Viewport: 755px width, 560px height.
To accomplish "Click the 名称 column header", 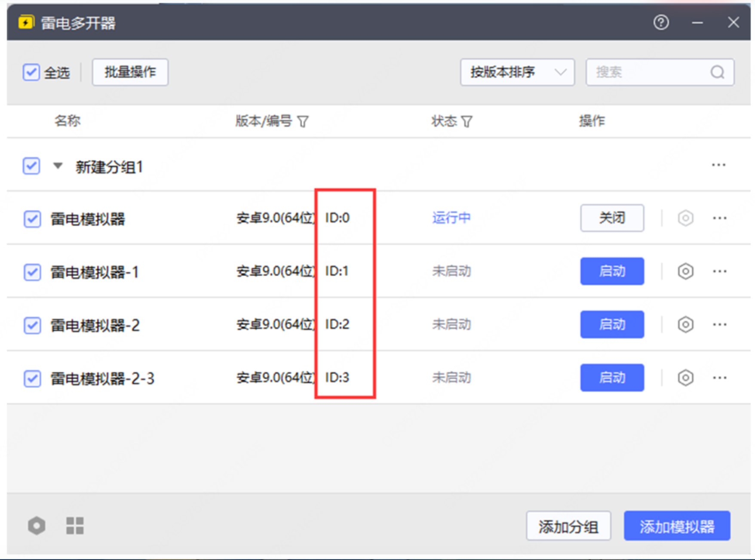I will (x=67, y=121).
